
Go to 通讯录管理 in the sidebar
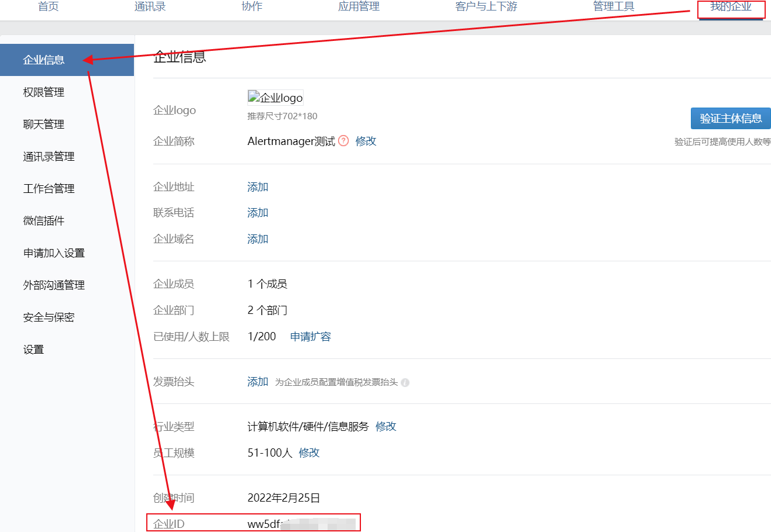(49, 156)
